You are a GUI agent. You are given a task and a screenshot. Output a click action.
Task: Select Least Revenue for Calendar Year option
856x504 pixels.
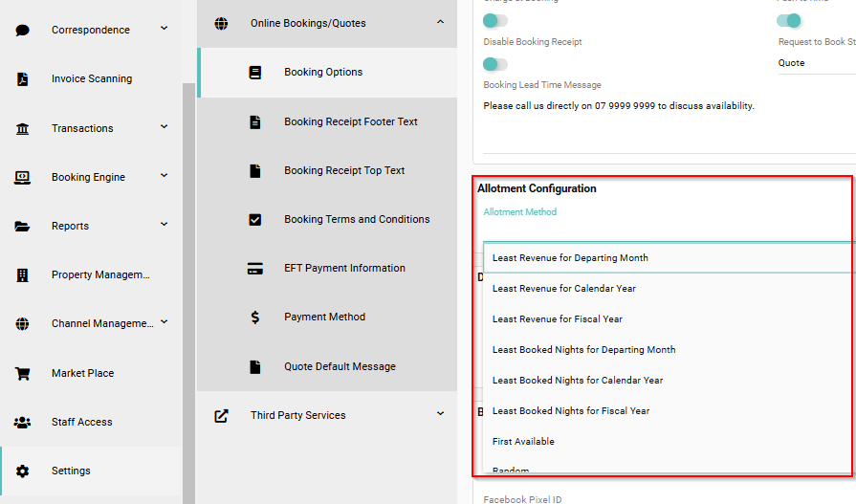[x=563, y=289]
